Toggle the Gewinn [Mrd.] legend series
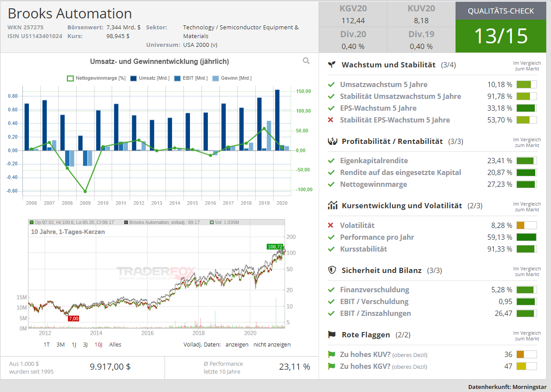 click(232, 78)
